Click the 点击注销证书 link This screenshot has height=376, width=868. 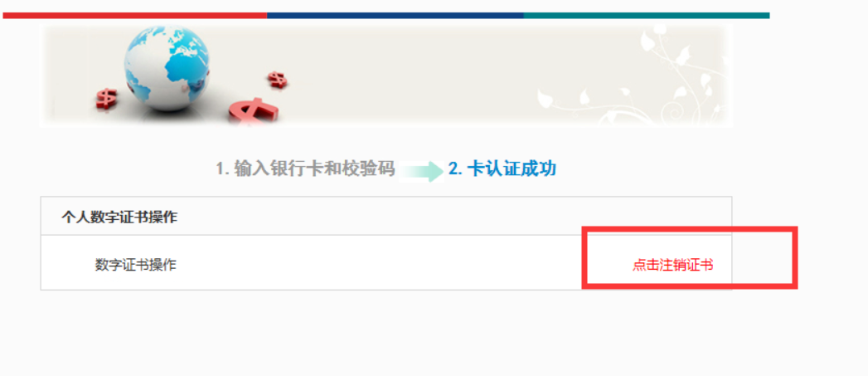point(672,265)
